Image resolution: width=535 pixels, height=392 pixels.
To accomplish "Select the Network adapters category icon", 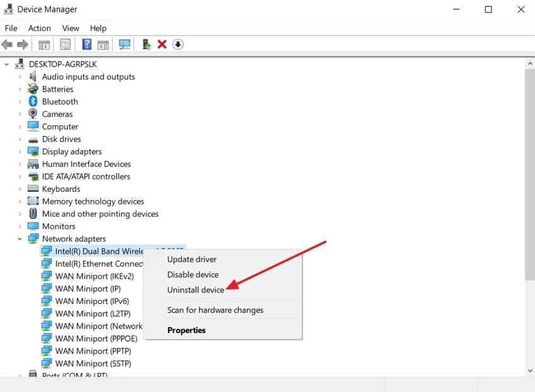I will pos(33,238).
